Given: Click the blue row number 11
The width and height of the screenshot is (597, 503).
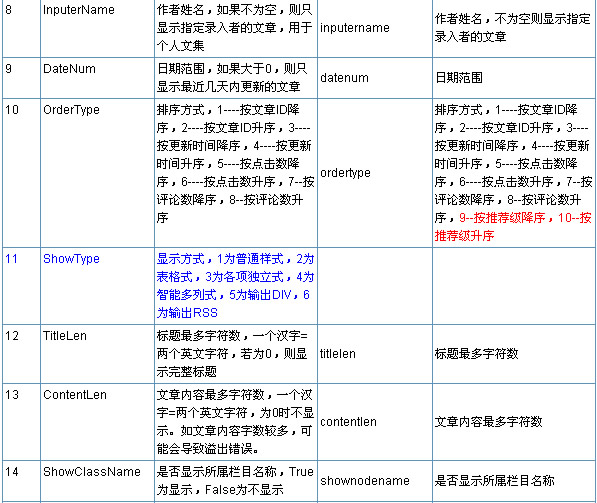Looking at the screenshot, I should pyautogui.click(x=11, y=259).
